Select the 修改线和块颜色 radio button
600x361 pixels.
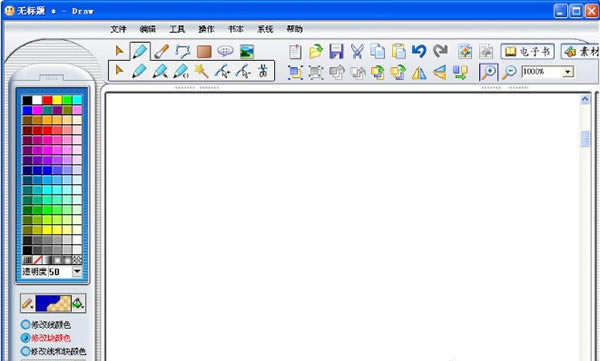(x=25, y=351)
